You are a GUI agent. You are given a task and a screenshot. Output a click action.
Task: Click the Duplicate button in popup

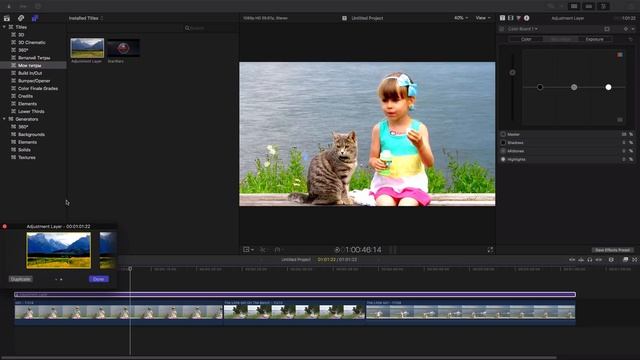[x=20, y=279]
